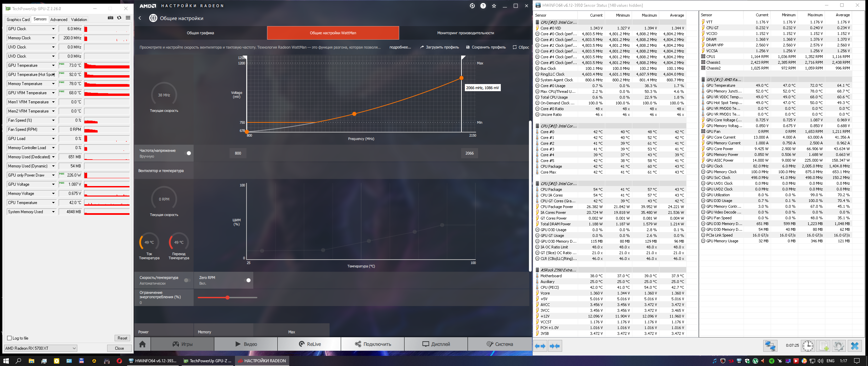
Task: Click the HWiNFO reset clock icon
Action: pyautogui.click(x=808, y=346)
